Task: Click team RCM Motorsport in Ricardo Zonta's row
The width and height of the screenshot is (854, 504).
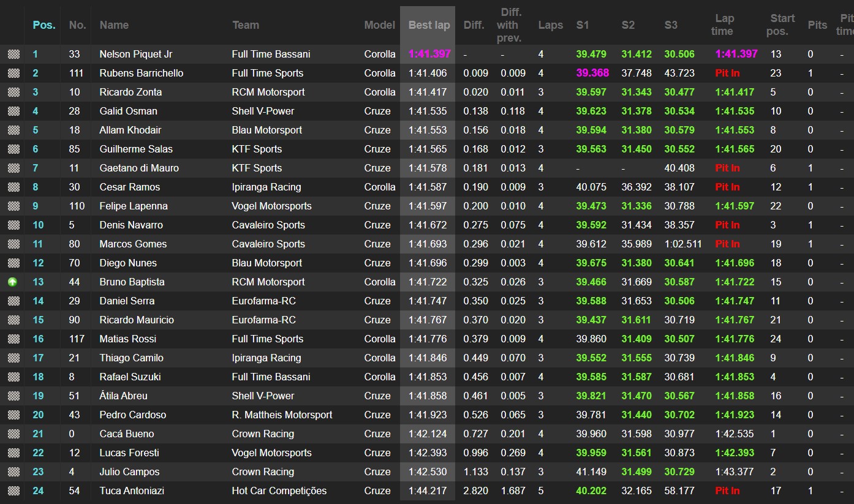Action: pyautogui.click(x=268, y=92)
